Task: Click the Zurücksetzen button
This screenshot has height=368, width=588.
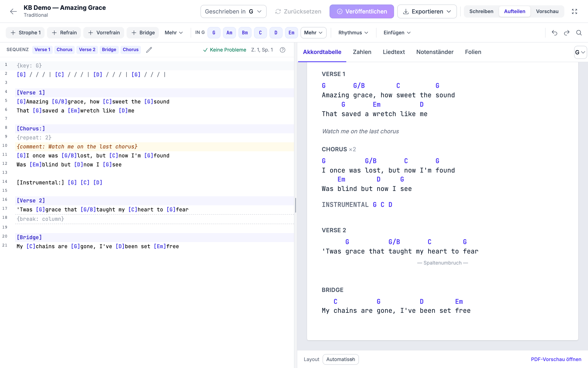Action: [298, 11]
